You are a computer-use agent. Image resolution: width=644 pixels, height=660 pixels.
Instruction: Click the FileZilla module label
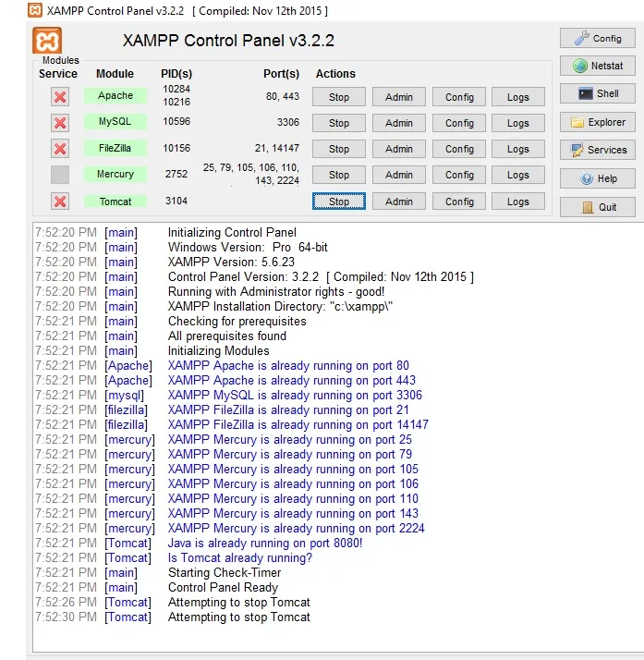115,148
